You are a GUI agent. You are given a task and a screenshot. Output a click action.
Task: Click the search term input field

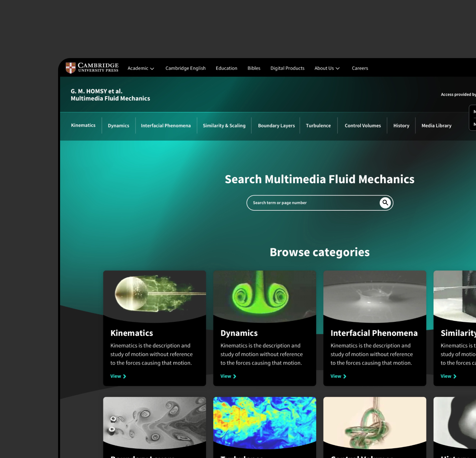pyautogui.click(x=312, y=203)
